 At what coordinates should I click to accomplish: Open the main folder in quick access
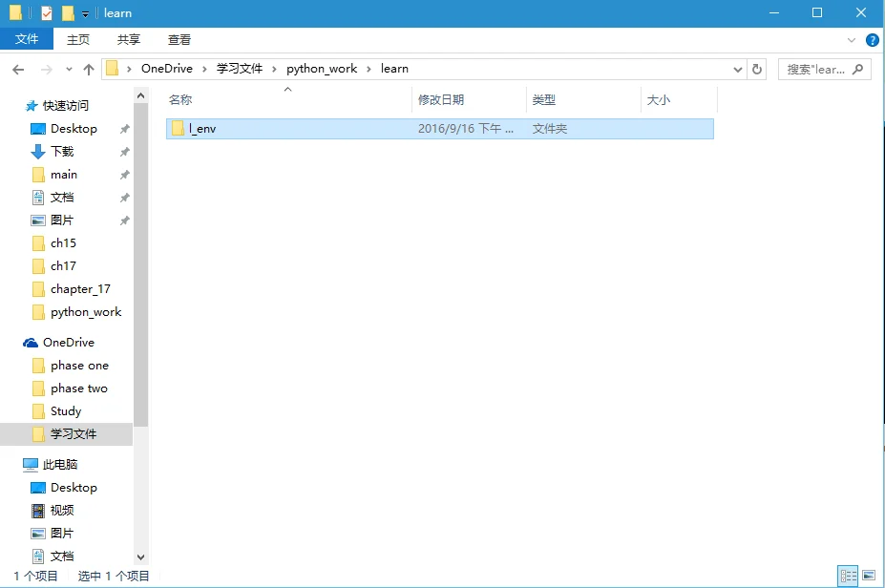(x=64, y=175)
